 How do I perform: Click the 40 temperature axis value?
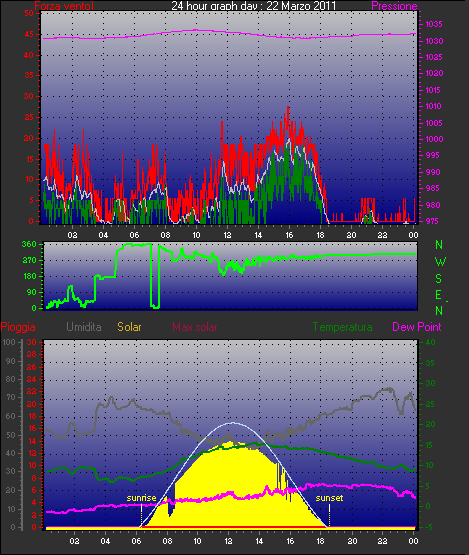pyautogui.click(x=430, y=342)
